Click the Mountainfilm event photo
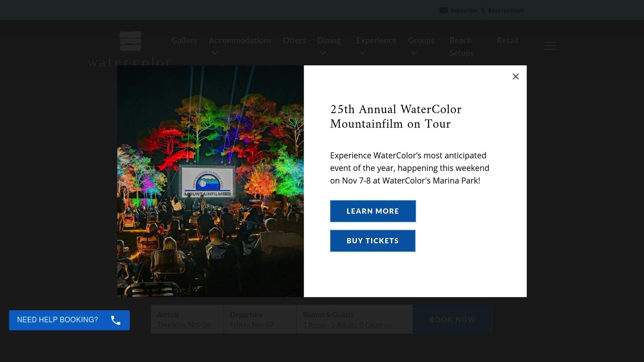This screenshot has height=362, width=644. [210, 181]
